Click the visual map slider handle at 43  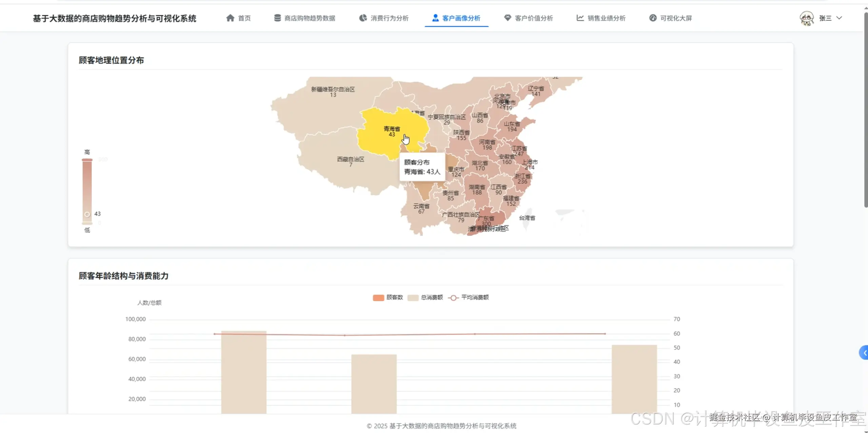87,214
